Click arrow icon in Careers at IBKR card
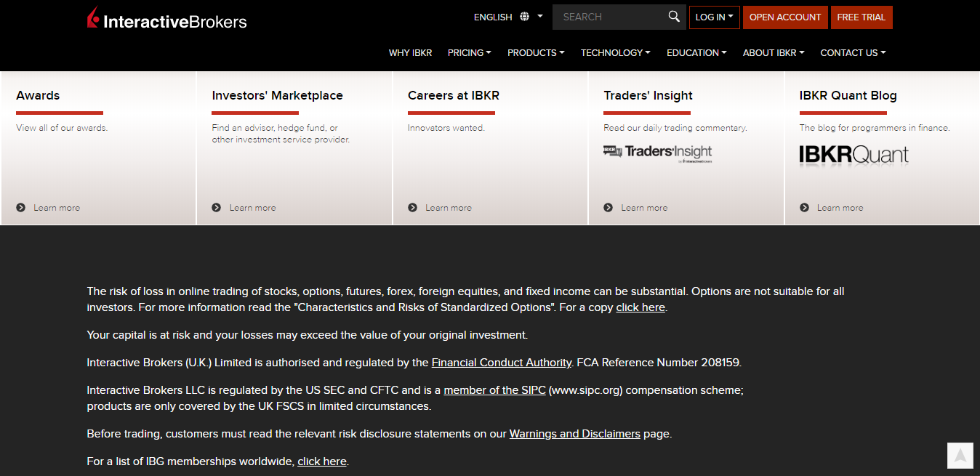The image size is (980, 476). tap(412, 208)
